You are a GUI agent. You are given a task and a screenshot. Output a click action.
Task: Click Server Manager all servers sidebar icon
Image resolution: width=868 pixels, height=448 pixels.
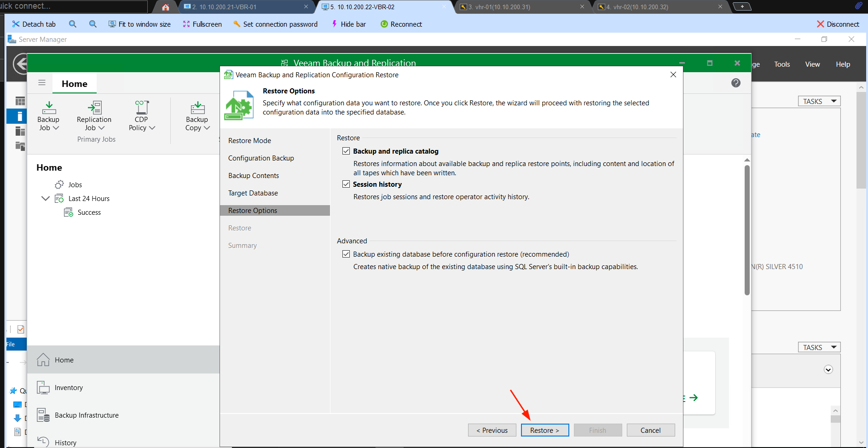coord(20,132)
